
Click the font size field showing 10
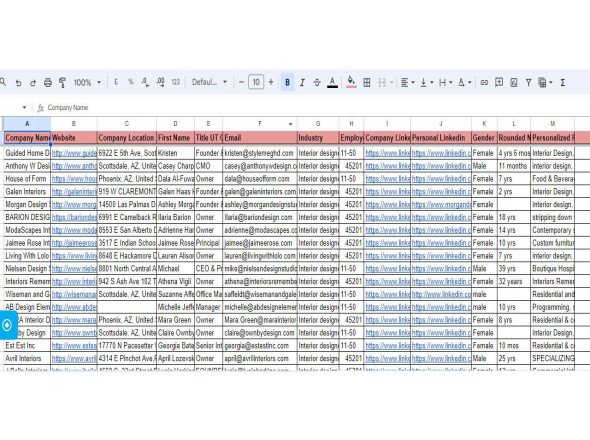coord(256,82)
